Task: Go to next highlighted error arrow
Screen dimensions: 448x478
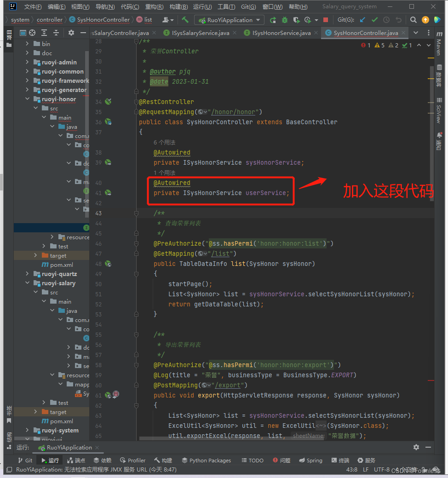Action: tap(429, 45)
